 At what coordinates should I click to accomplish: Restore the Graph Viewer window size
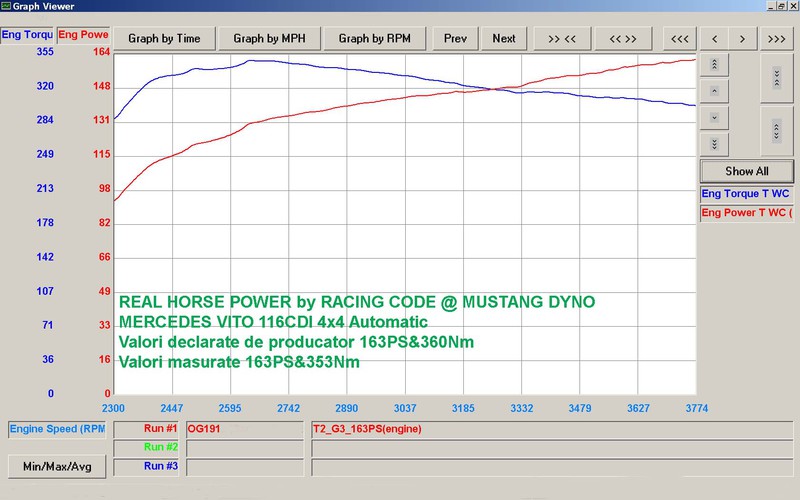781,6
